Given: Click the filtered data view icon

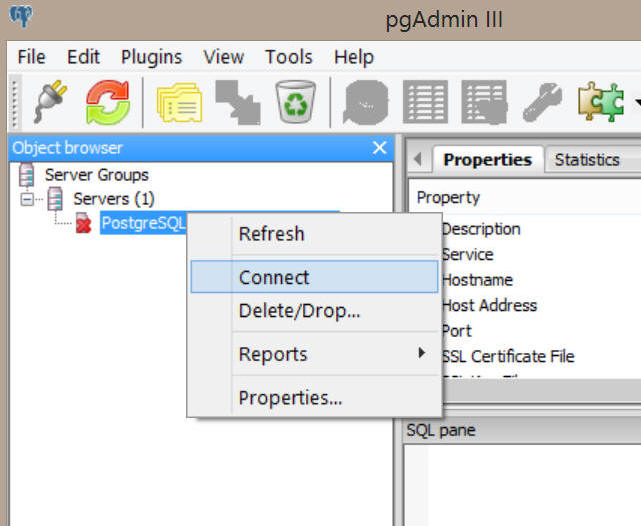Looking at the screenshot, I should tap(484, 102).
